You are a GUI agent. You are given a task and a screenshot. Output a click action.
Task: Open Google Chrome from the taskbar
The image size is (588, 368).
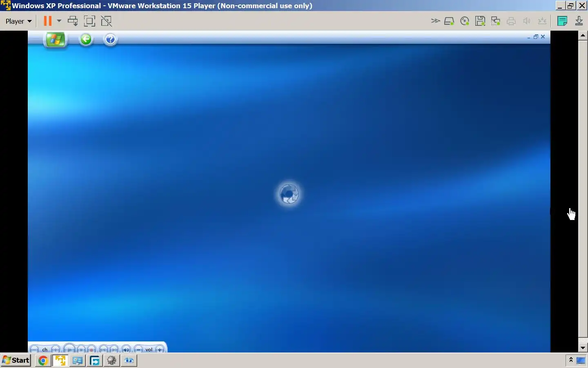(x=43, y=361)
